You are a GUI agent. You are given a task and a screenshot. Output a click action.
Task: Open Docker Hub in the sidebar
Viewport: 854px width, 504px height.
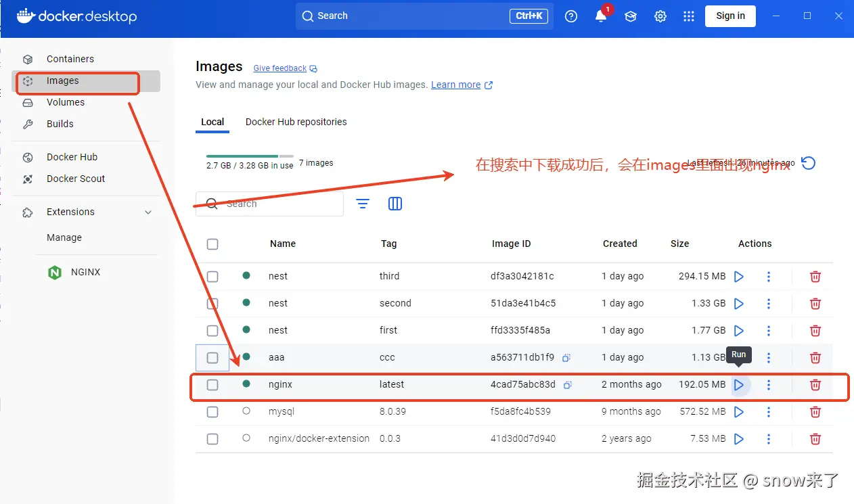[x=86, y=157]
